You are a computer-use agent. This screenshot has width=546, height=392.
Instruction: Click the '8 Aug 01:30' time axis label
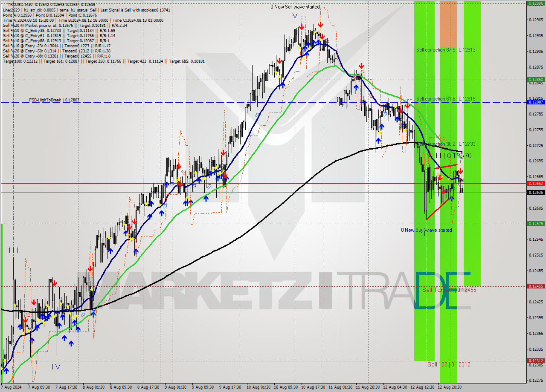pos(93,387)
